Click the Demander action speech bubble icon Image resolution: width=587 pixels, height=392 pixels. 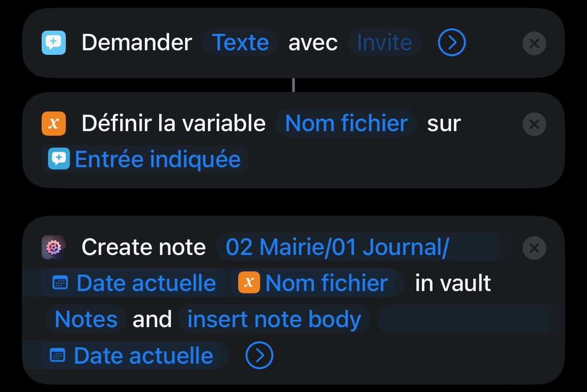point(53,43)
